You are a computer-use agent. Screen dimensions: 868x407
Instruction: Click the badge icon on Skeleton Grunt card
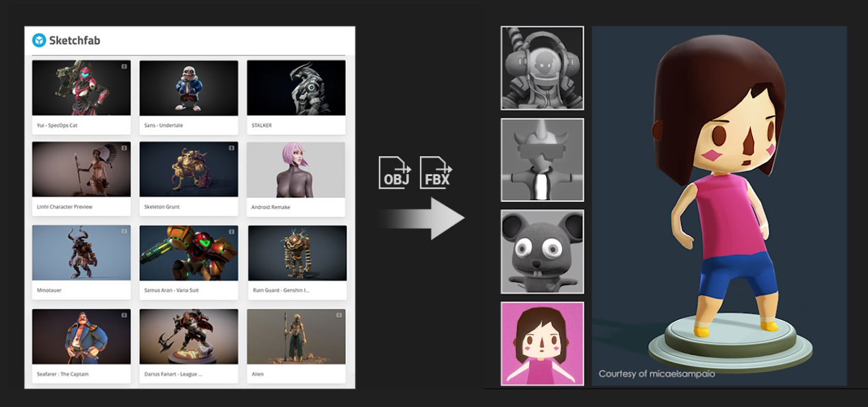pos(232,148)
